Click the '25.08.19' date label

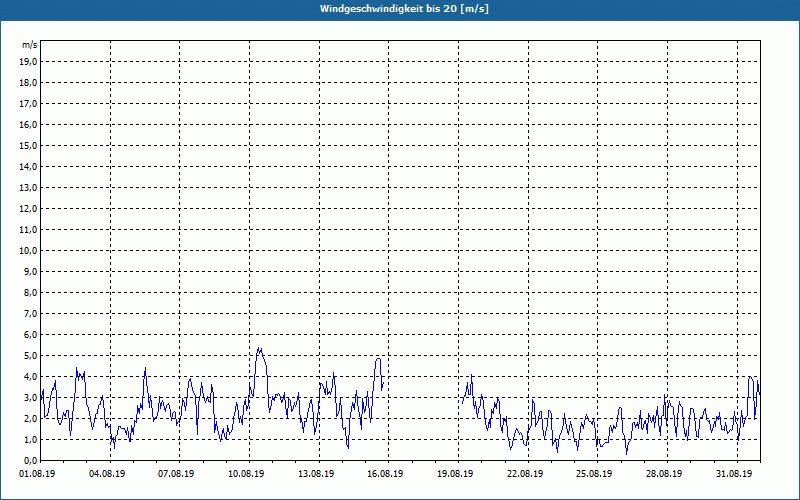pyautogui.click(x=594, y=473)
